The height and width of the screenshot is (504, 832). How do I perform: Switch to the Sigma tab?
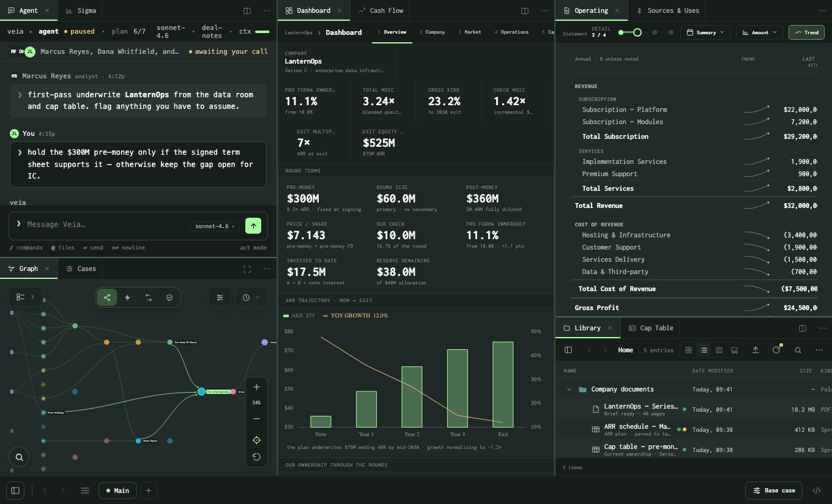tap(81, 10)
